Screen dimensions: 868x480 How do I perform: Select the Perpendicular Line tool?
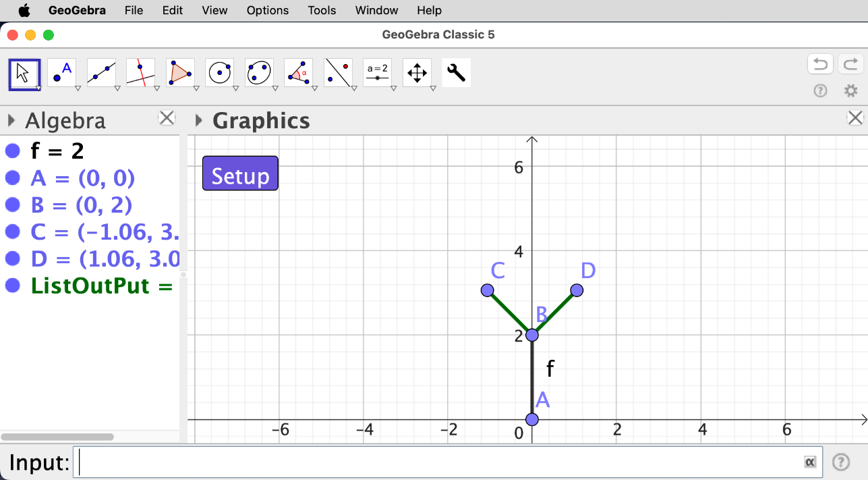140,73
